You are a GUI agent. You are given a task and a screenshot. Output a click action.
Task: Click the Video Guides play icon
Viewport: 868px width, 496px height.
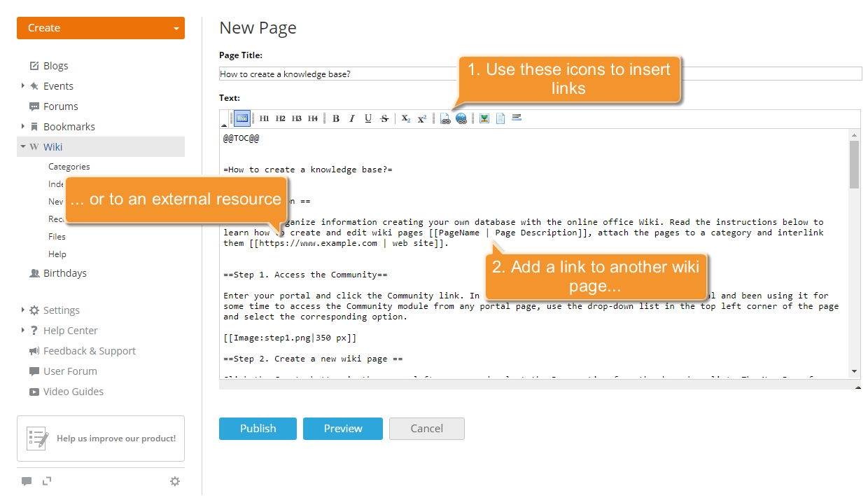point(34,392)
